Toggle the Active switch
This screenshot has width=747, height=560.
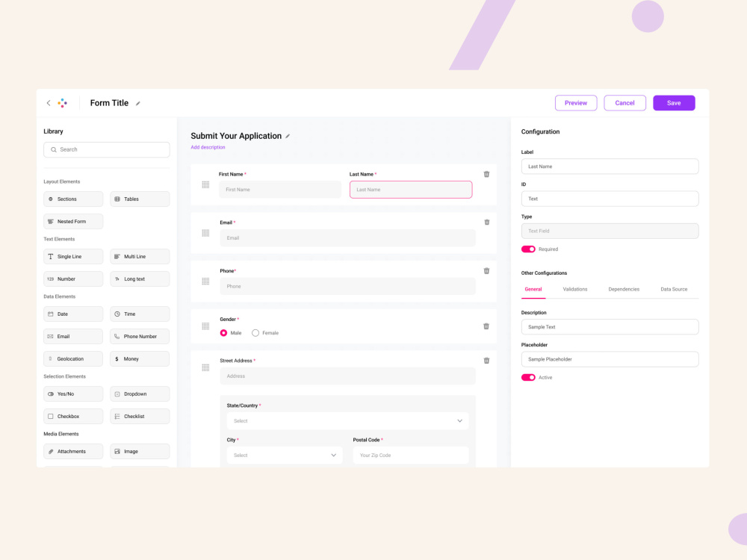point(528,378)
